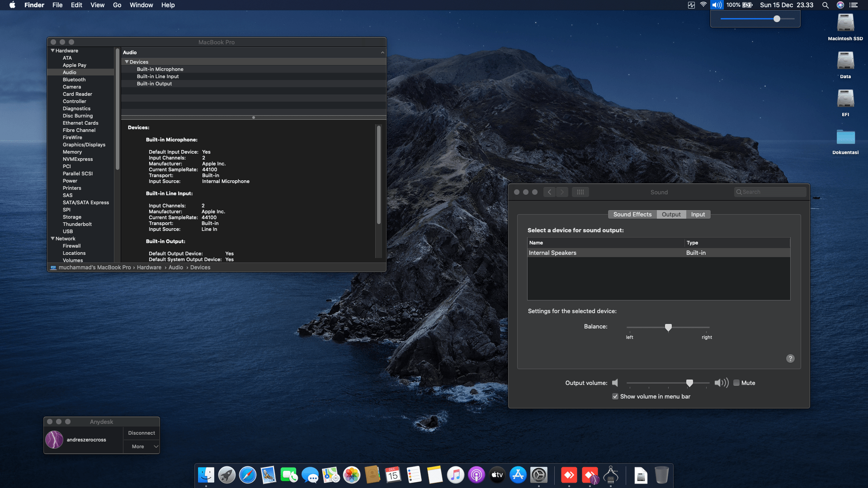The image size is (868, 488).
Task: Open App Store from the dock
Action: pos(518,475)
